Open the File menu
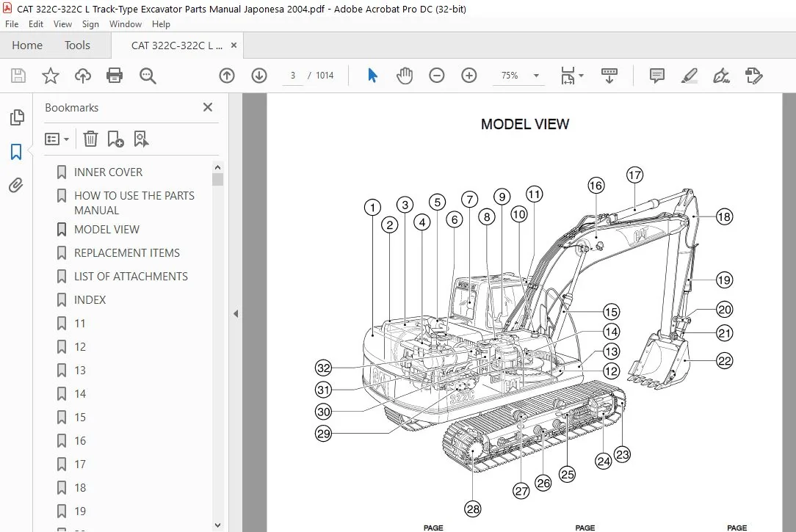The width and height of the screenshot is (796, 532). (12, 23)
